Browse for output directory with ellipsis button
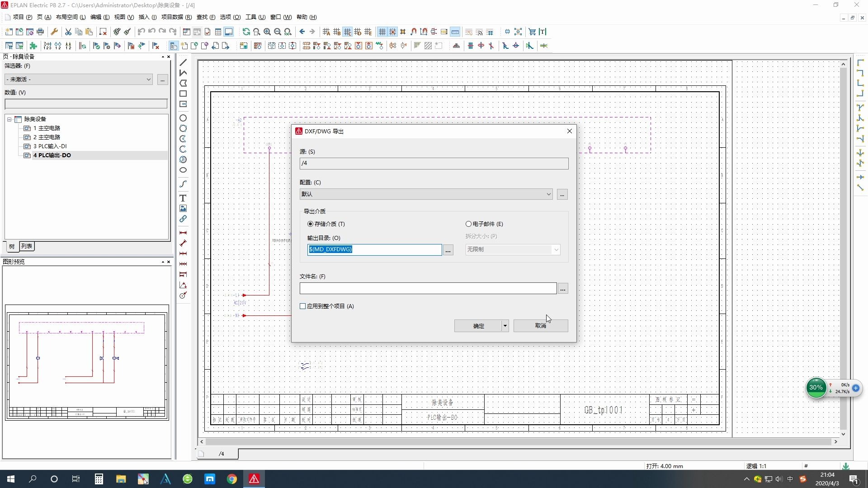Viewport: 868px width, 488px height. pos(448,250)
